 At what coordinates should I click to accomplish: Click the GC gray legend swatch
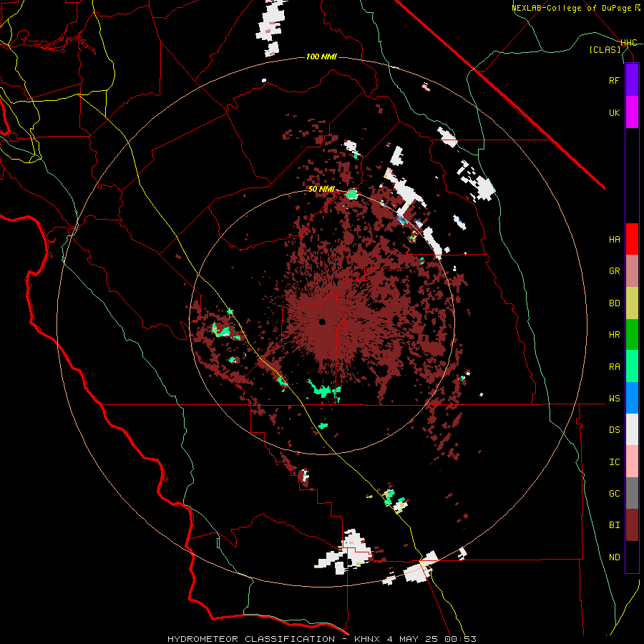pos(632,493)
